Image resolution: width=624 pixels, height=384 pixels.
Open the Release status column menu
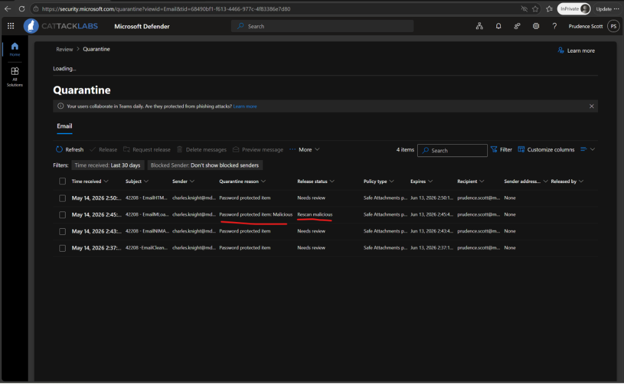pyautogui.click(x=316, y=181)
